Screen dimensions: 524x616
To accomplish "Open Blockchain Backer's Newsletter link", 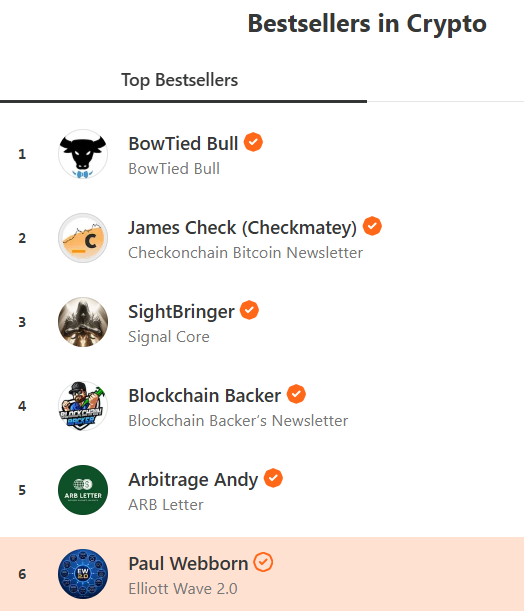I will (238, 421).
